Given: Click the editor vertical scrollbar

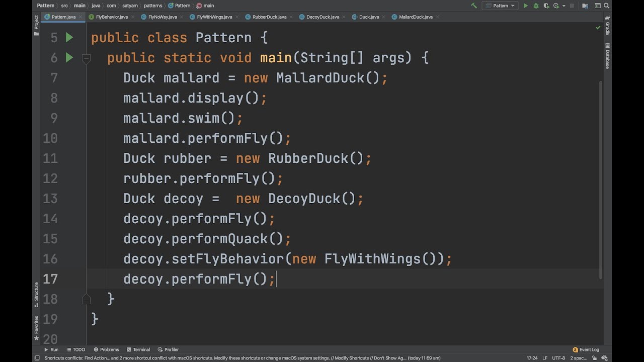Looking at the screenshot, I should point(600,179).
